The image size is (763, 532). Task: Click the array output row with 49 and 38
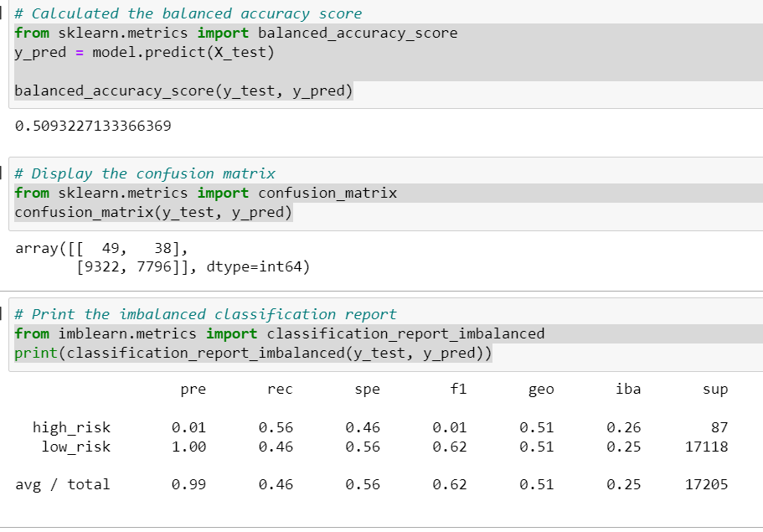tap(101, 248)
